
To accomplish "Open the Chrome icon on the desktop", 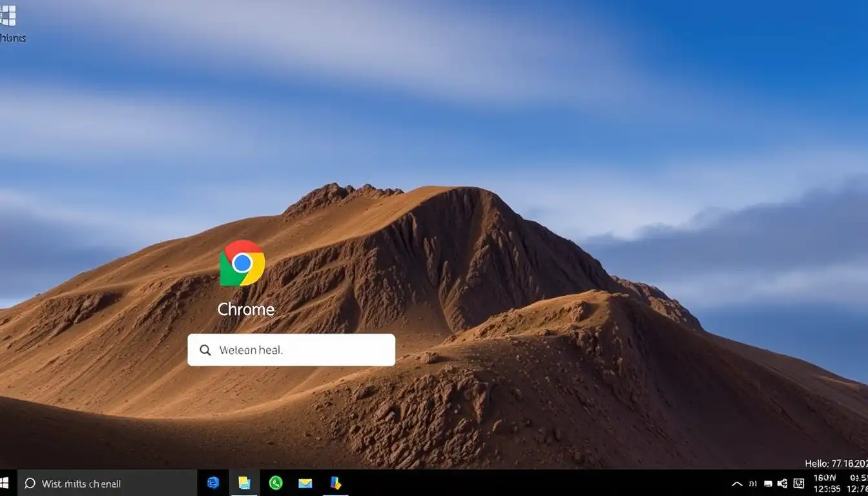I will (x=242, y=263).
